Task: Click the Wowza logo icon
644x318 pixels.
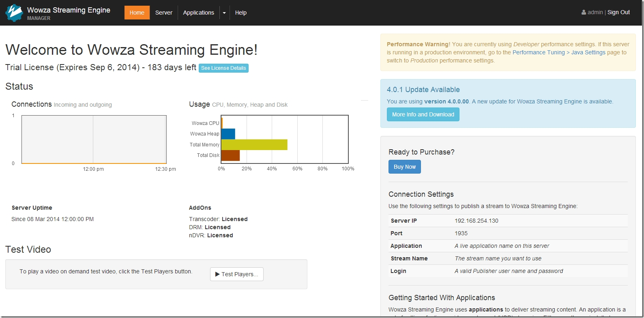Action: pyautogui.click(x=14, y=13)
